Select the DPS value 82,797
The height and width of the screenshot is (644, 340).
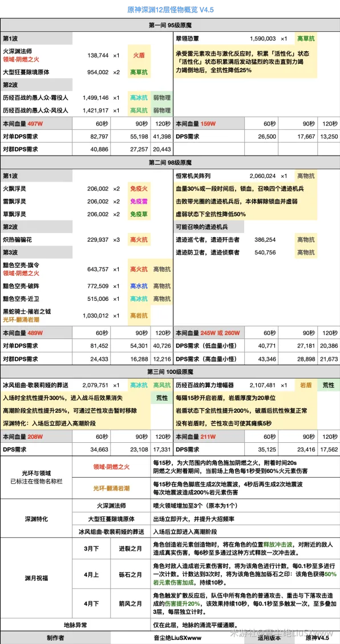pyautogui.click(x=98, y=136)
